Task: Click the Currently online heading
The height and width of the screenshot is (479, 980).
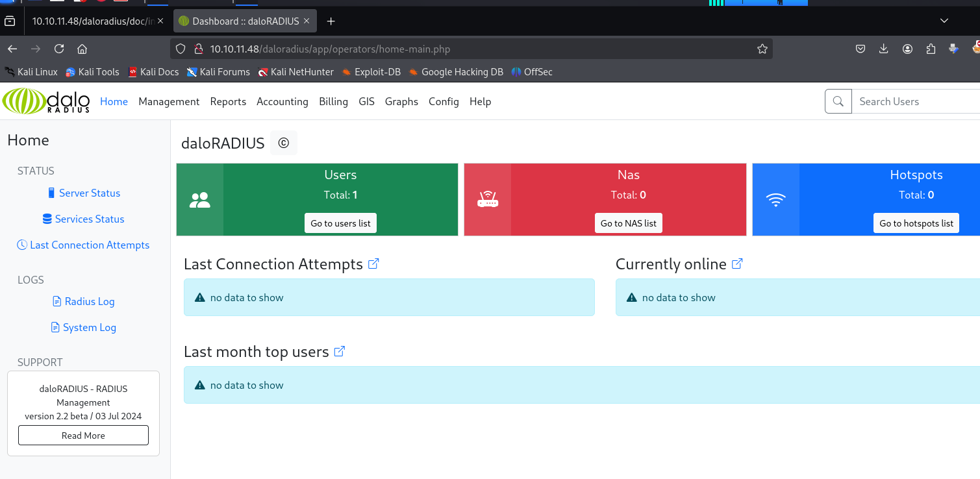Action: [671, 264]
